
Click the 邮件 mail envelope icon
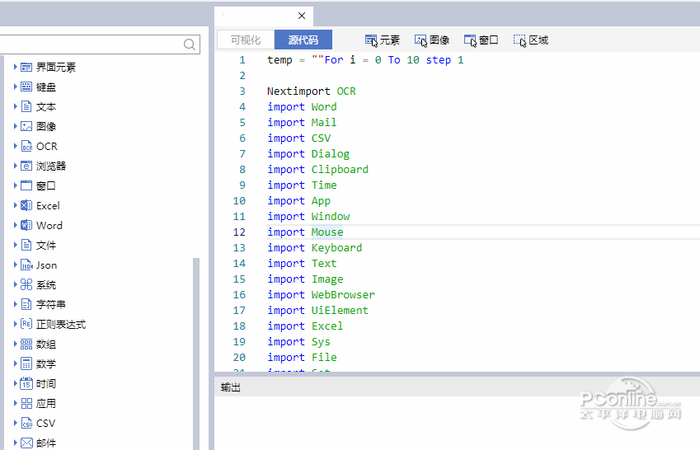tap(27, 443)
